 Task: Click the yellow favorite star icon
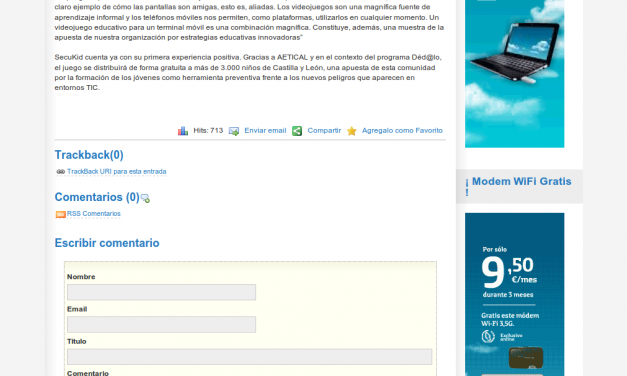click(351, 131)
